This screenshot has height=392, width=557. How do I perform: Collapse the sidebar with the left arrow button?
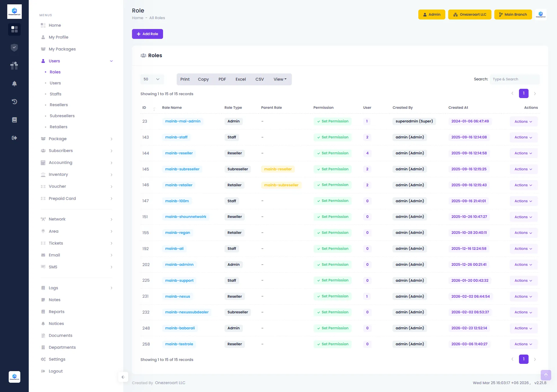123,377
